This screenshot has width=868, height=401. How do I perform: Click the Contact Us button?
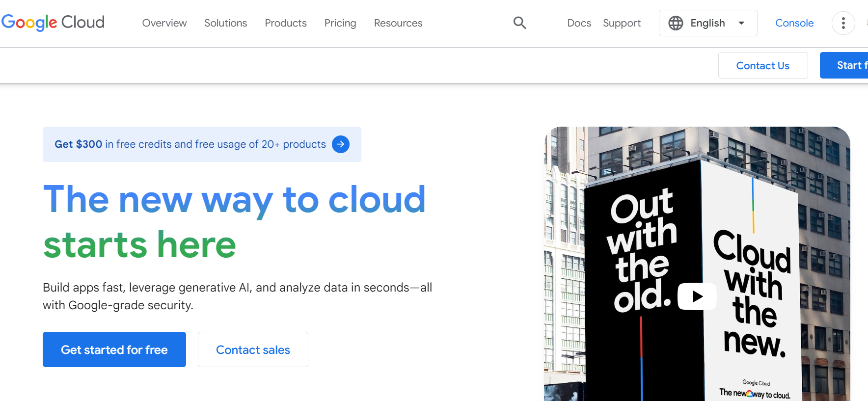coord(763,65)
